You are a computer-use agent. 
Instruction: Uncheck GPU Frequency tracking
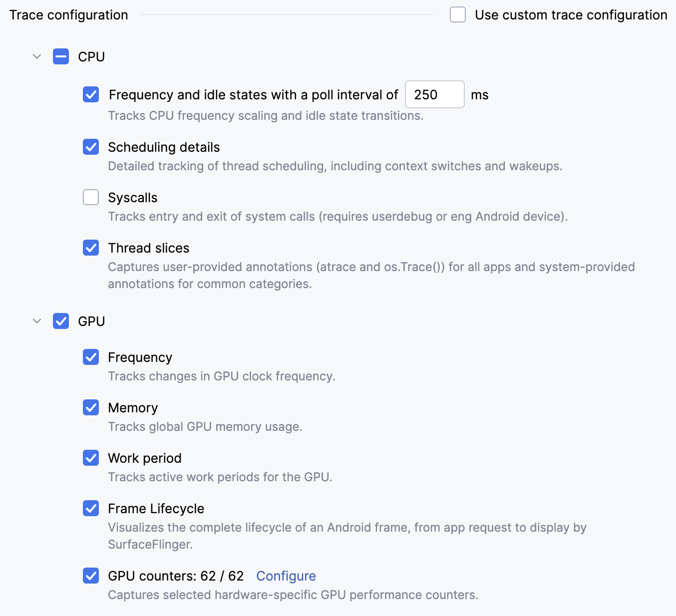pos(91,357)
